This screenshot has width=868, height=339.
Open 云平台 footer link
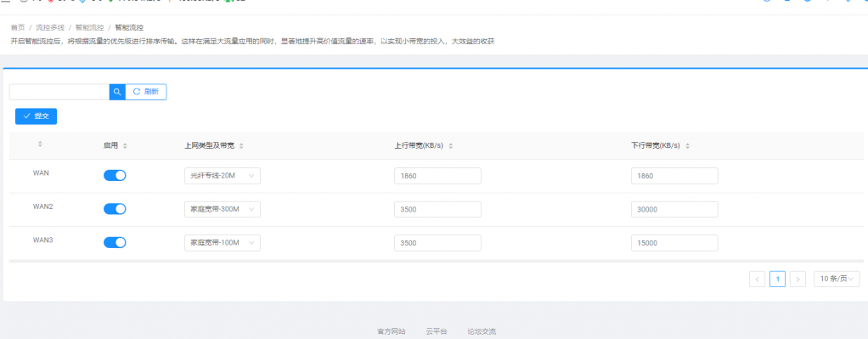pyautogui.click(x=437, y=332)
